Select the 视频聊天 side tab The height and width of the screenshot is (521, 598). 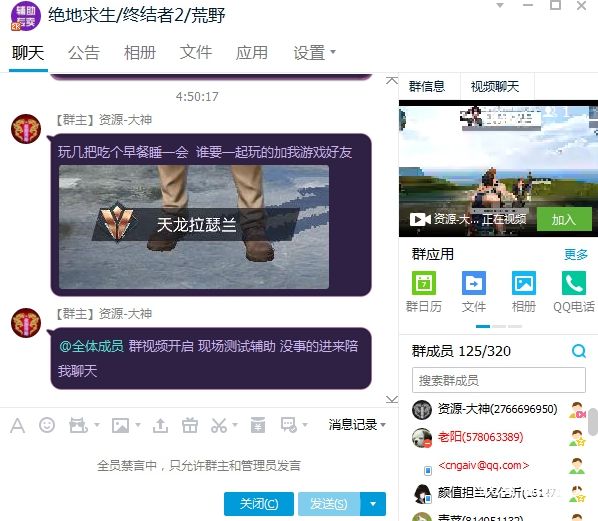pyautogui.click(x=495, y=86)
